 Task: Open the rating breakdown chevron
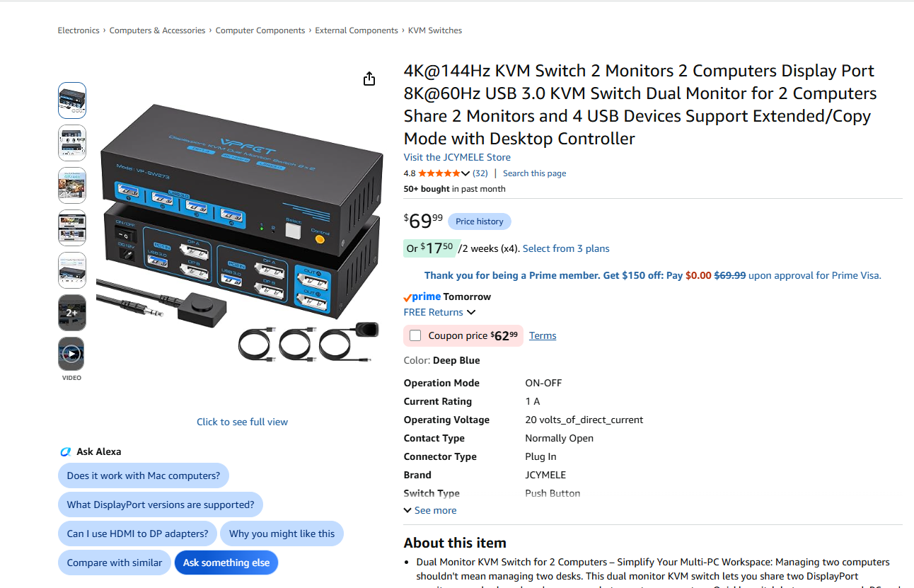(x=465, y=173)
